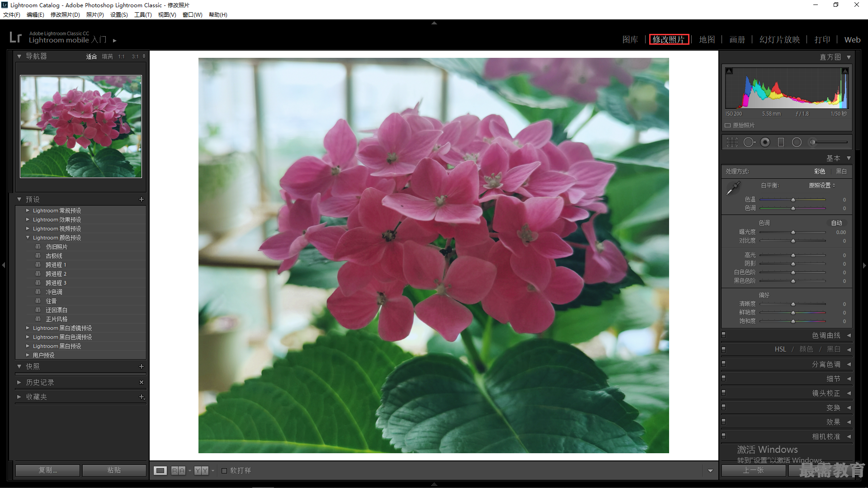Image resolution: width=868 pixels, height=488 pixels.
Task: Select the Red Eye Correction tool
Action: (x=765, y=142)
